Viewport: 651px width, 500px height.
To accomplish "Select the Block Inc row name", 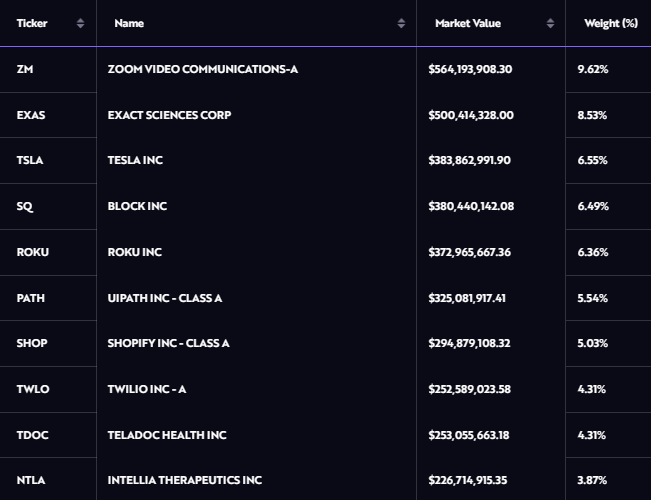I will coord(137,206).
